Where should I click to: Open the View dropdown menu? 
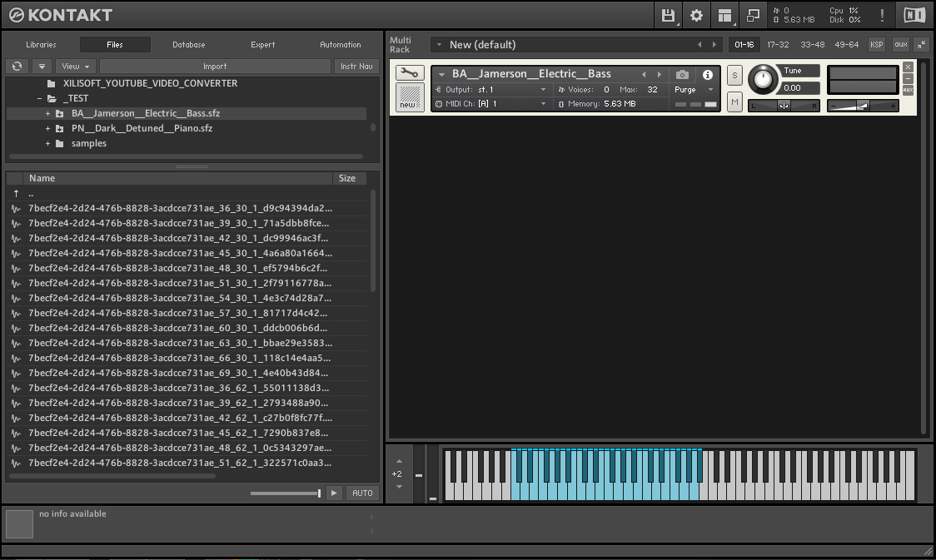pyautogui.click(x=76, y=67)
